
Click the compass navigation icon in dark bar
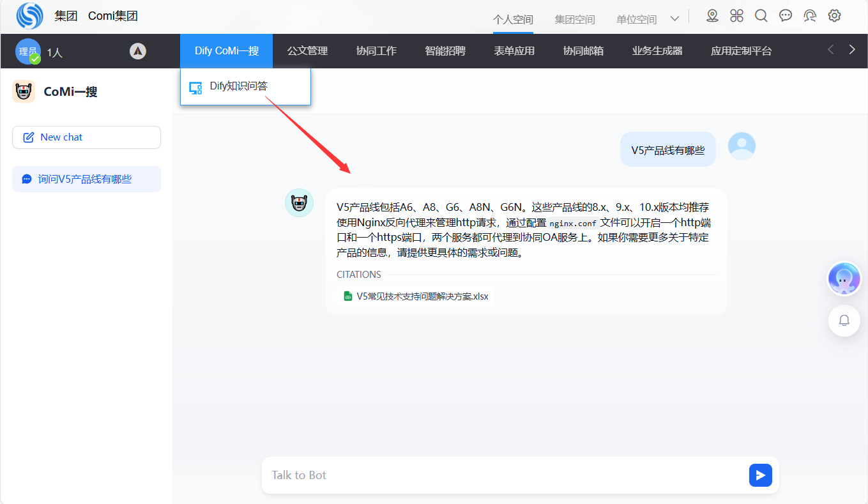tap(138, 51)
